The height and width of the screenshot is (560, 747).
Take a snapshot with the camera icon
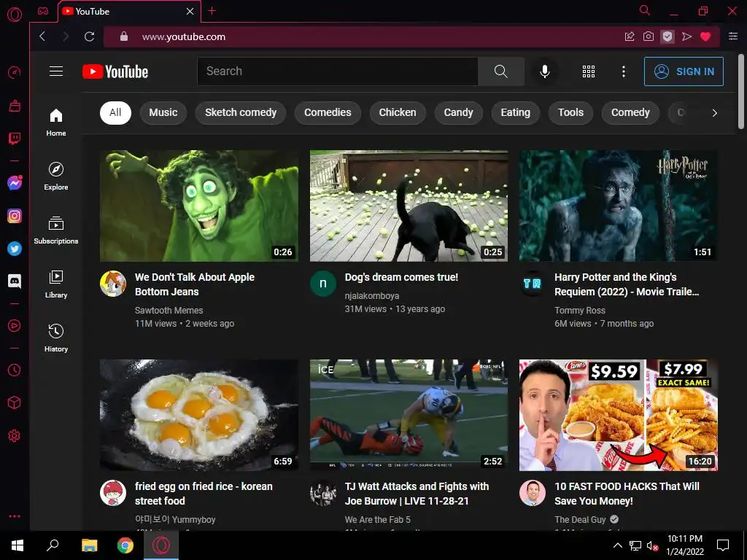649,36
